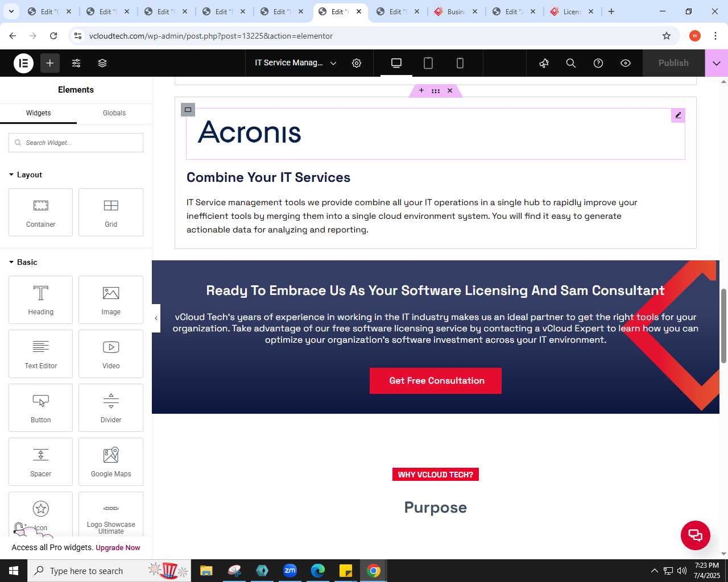Select the container via the gray square handle
This screenshot has width=728, height=582.
click(x=188, y=110)
